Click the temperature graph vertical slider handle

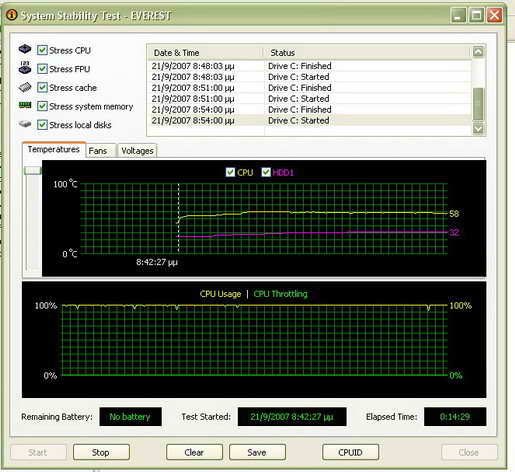(x=32, y=171)
